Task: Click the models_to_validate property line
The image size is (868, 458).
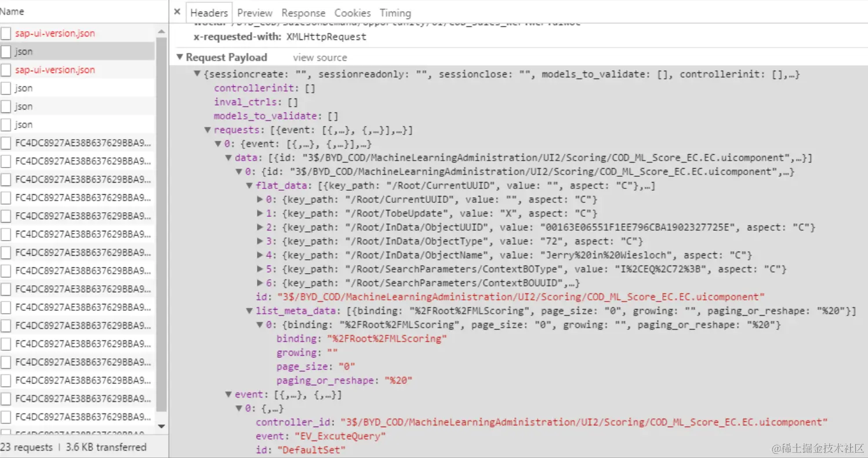Action: [276, 116]
